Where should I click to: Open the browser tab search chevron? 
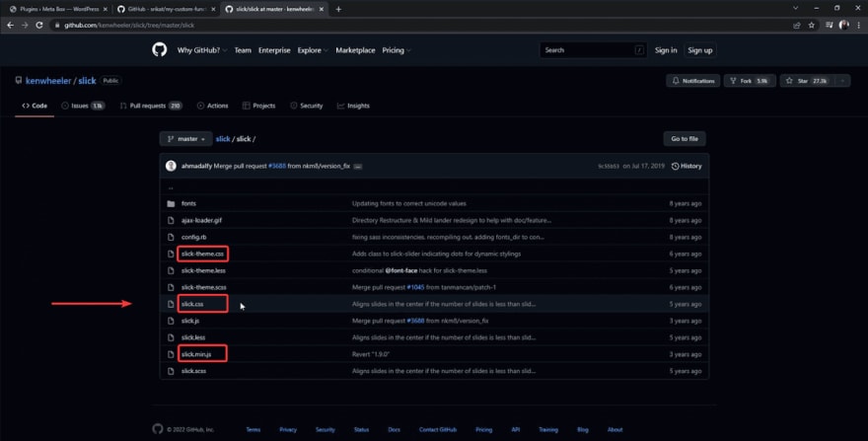tap(795, 8)
